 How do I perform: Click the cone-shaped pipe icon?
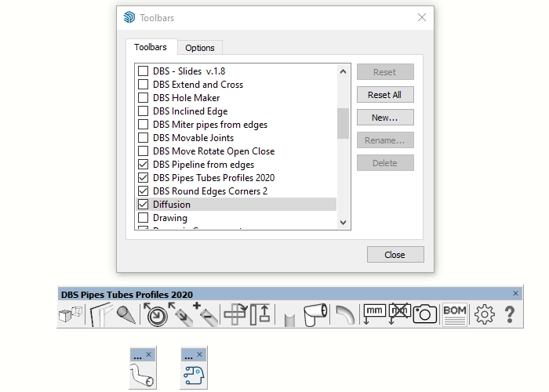125,314
